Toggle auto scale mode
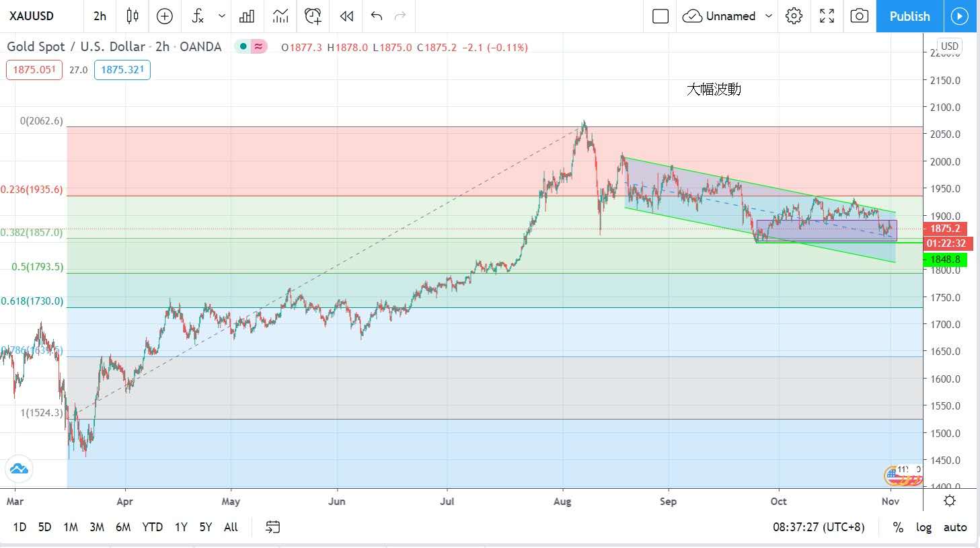980x548 pixels. pos(954,527)
